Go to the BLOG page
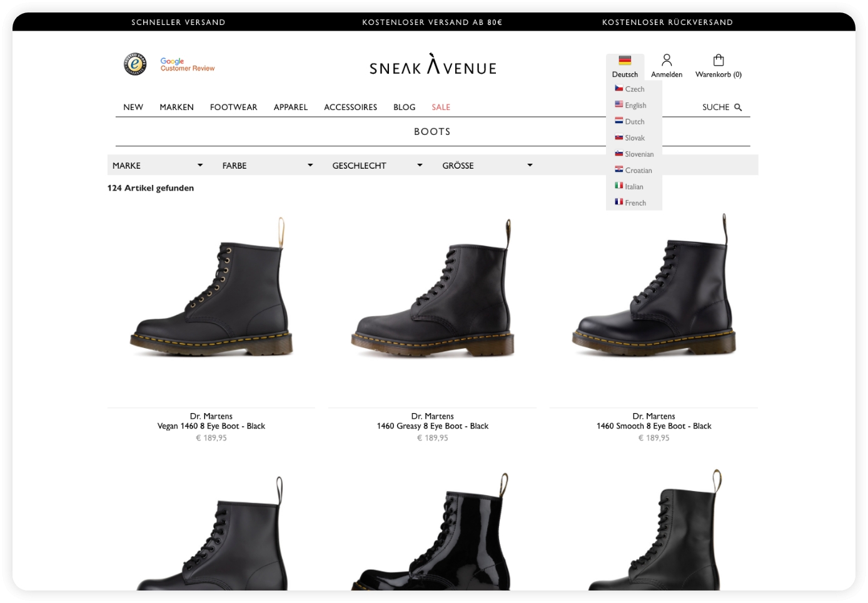This screenshot has height=603, width=868. click(x=405, y=107)
